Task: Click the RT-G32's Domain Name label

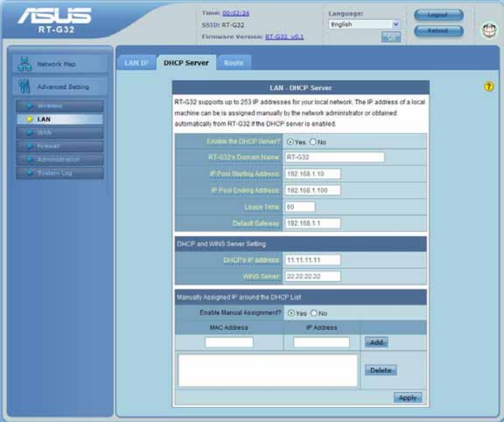Action: click(x=244, y=157)
